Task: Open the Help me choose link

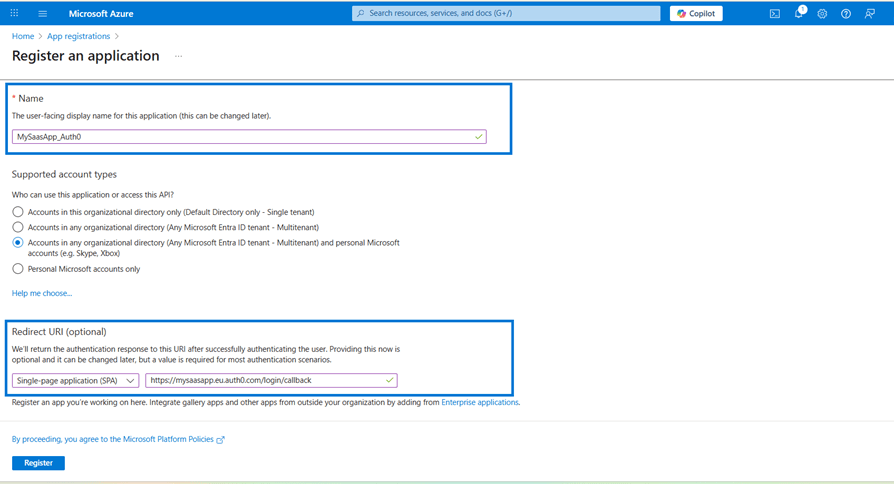Action: [42, 293]
